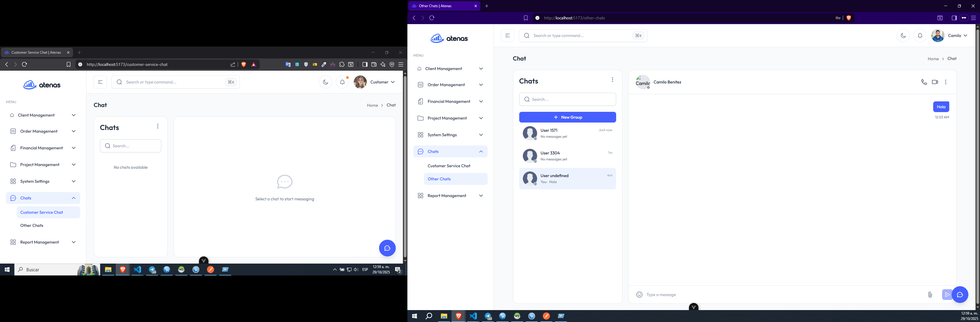Start a voice call with Camilo Benitez
980x322 pixels.
coord(924,82)
